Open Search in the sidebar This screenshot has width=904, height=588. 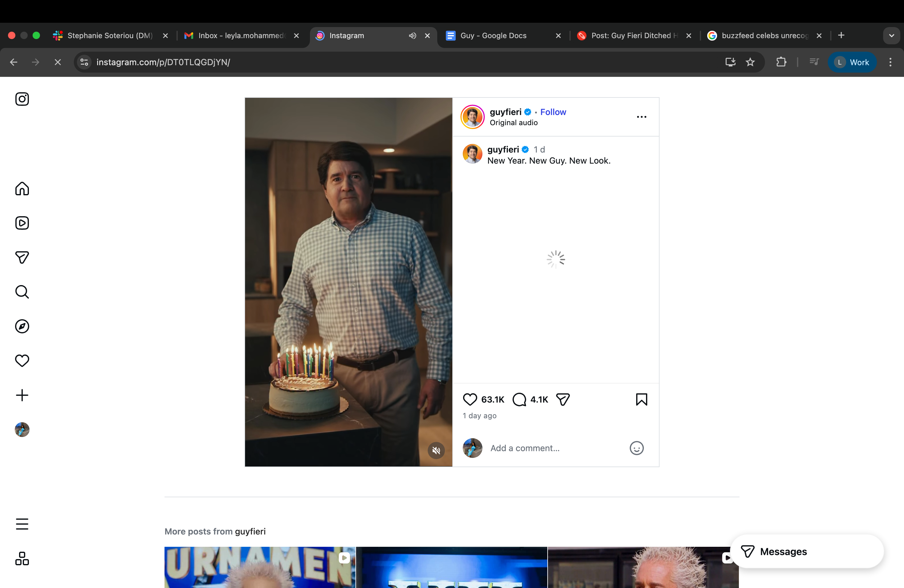pos(22,292)
